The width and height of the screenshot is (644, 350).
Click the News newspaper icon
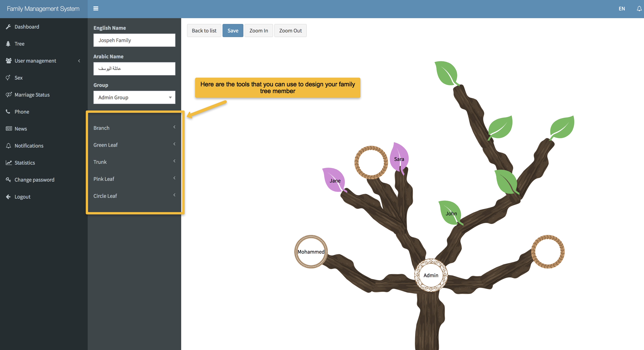[x=9, y=129]
